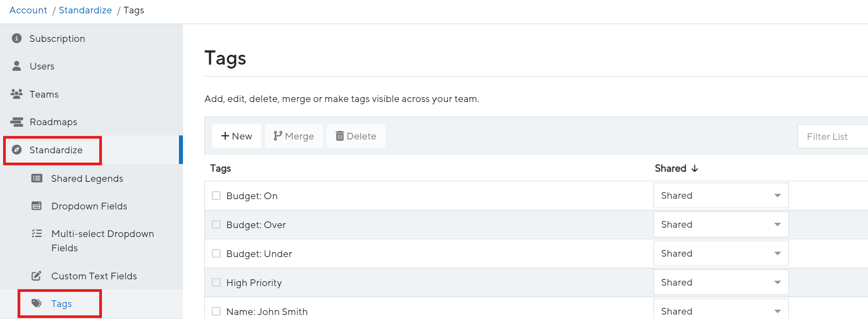
Task: Open Shared dropdown for High Priority
Action: click(x=721, y=282)
